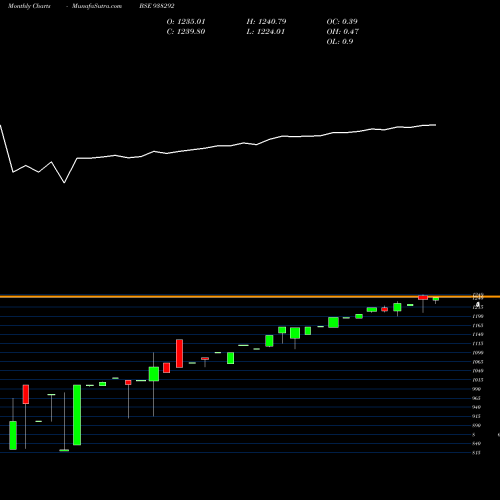The width and height of the screenshot is (500, 500).
Task: Select the low value 'L: 1224.01'
Action: coord(266,32)
